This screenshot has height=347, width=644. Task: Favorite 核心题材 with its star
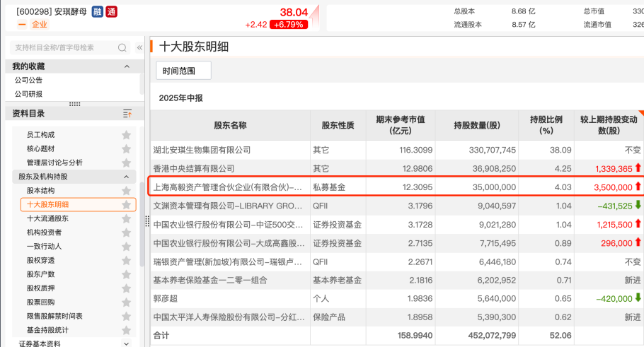point(126,148)
